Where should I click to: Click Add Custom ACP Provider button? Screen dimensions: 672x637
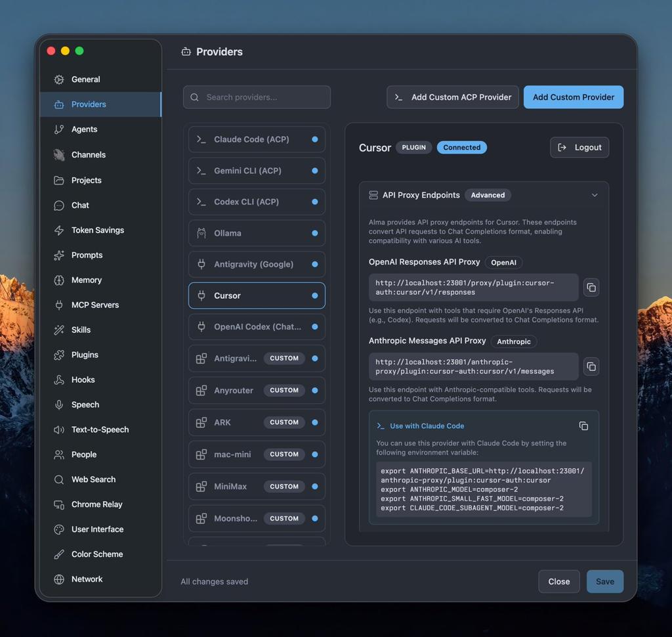(453, 97)
